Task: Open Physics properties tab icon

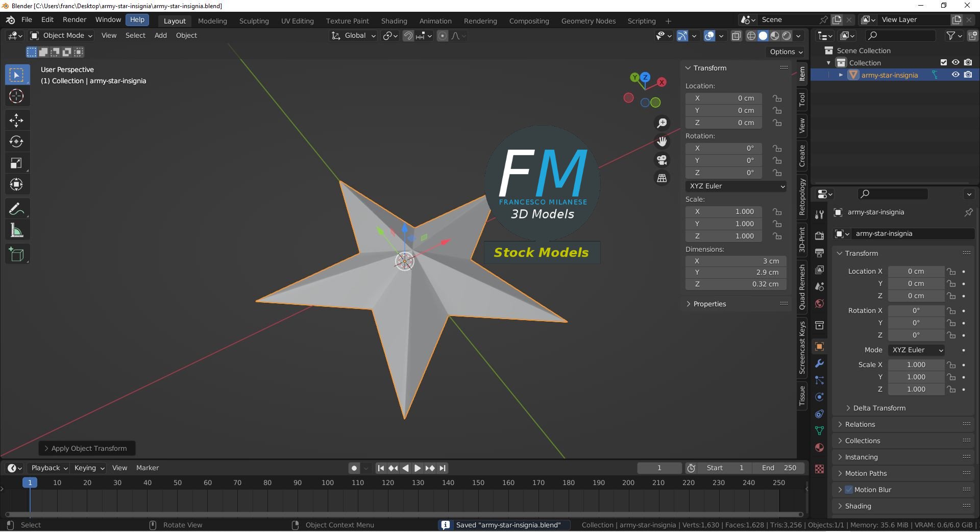Action: [819, 397]
